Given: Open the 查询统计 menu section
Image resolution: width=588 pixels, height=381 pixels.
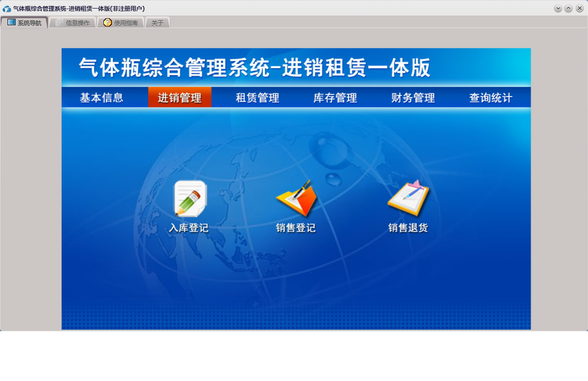Looking at the screenshot, I should (491, 98).
